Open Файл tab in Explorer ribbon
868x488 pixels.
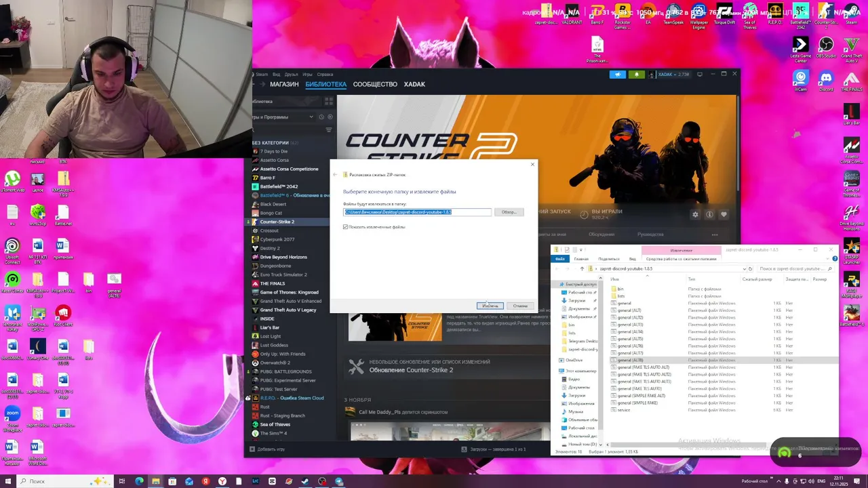point(560,259)
